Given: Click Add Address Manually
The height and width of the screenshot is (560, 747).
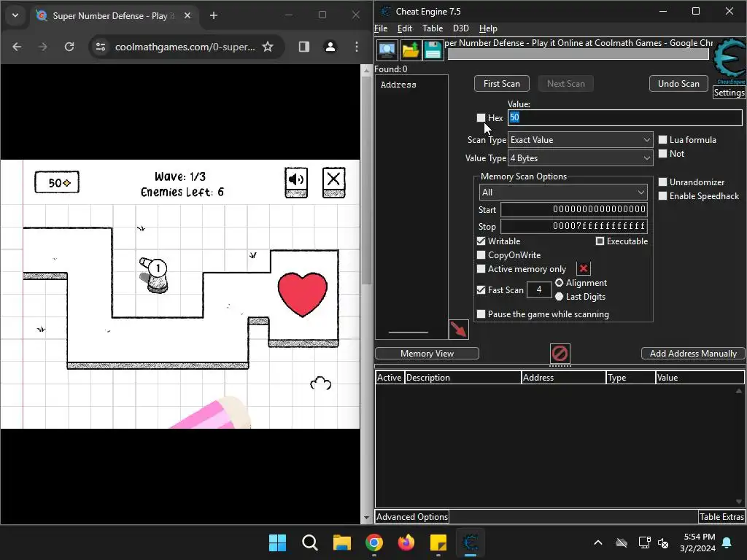Looking at the screenshot, I should point(693,354).
